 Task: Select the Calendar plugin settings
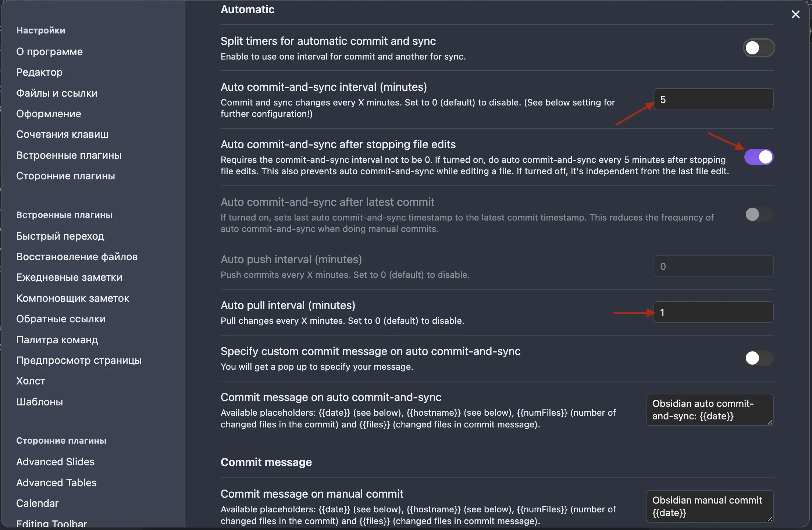37,503
